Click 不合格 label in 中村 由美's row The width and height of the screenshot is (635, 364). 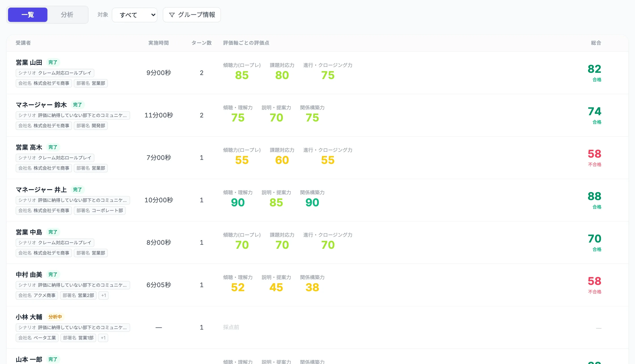pos(595,292)
